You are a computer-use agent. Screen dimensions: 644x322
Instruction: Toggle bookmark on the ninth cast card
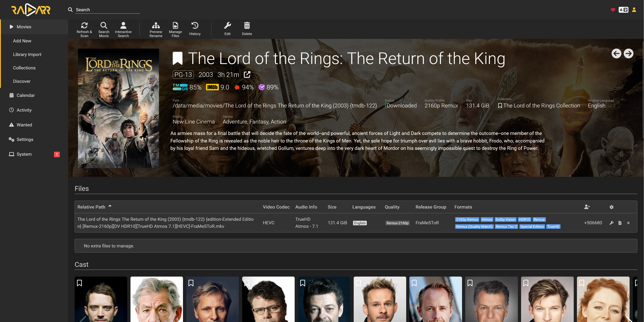pos(526,283)
